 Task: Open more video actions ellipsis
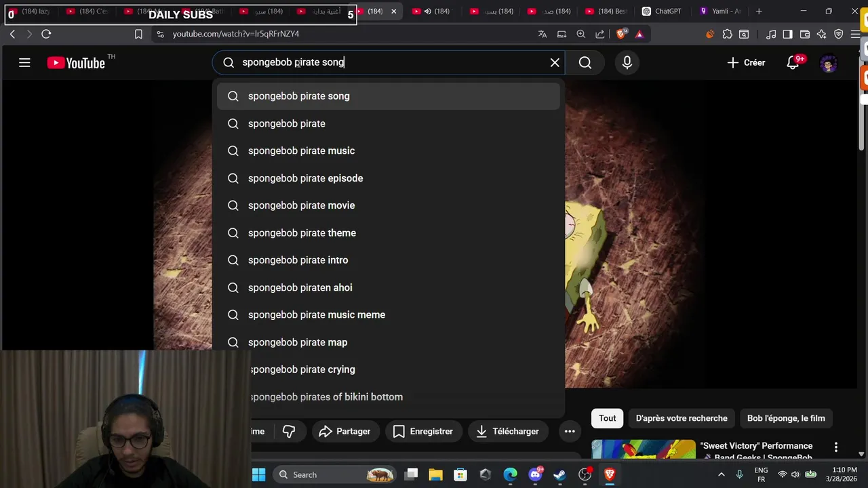[x=570, y=431]
